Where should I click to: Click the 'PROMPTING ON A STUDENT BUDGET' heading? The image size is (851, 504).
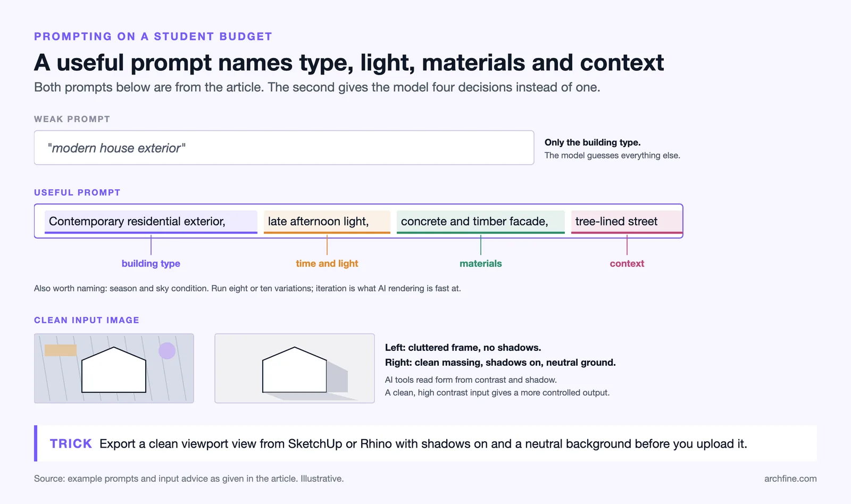tap(153, 37)
